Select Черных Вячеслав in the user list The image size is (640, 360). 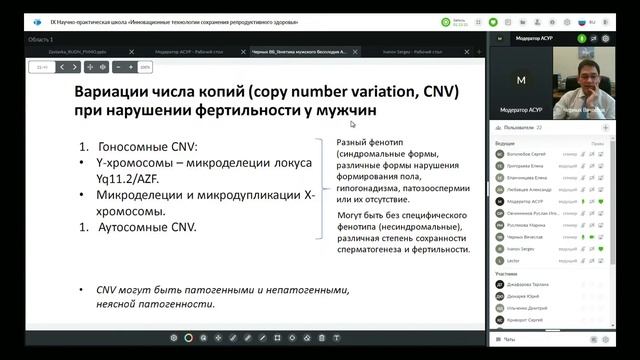click(525, 237)
